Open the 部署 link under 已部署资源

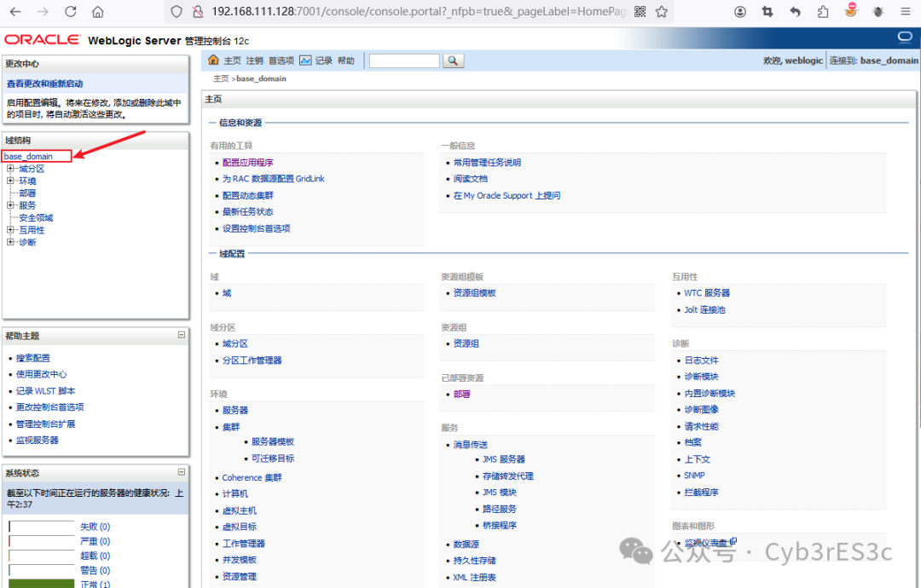tap(461, 395)
